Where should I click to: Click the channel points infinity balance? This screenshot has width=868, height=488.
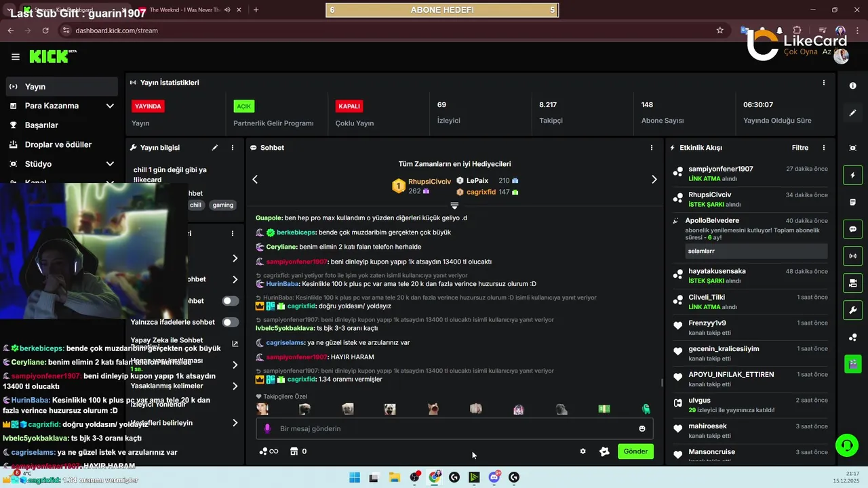pos(269,451)
